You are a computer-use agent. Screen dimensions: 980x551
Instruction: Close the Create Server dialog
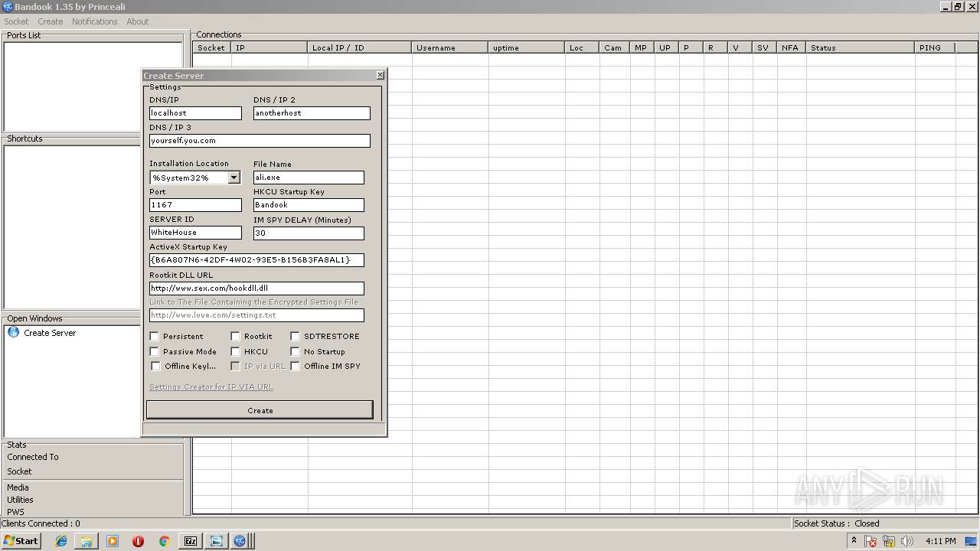[380, 75]
